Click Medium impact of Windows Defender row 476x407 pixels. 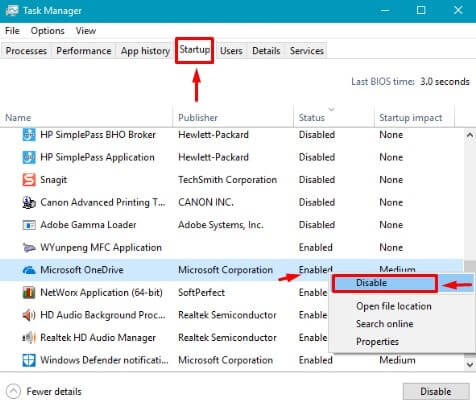pyautogui.click(x=397, y=360)
